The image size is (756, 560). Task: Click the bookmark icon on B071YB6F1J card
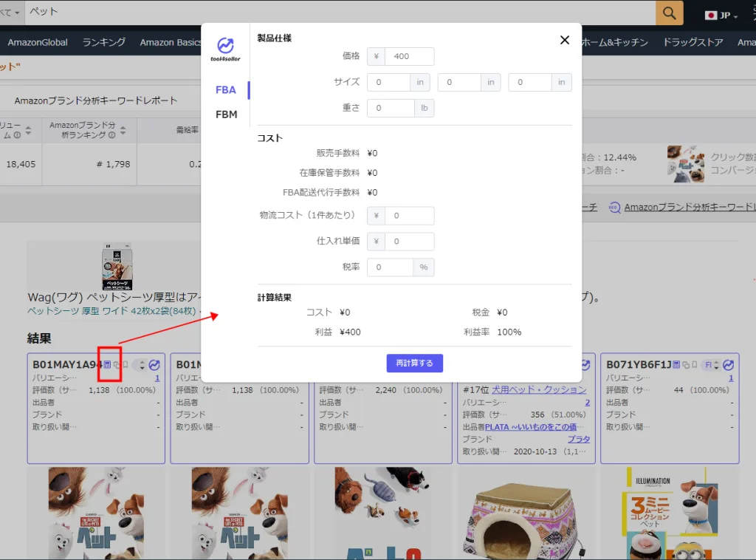(x=694, y=365)
